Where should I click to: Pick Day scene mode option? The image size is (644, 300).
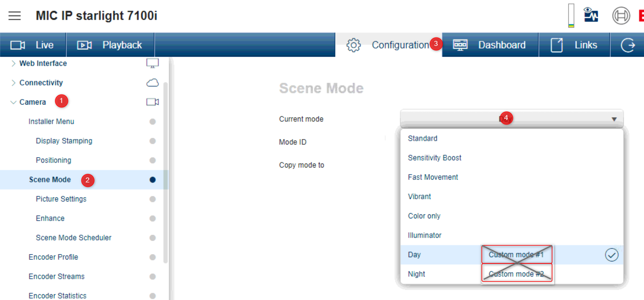click(x=512, y=255)
